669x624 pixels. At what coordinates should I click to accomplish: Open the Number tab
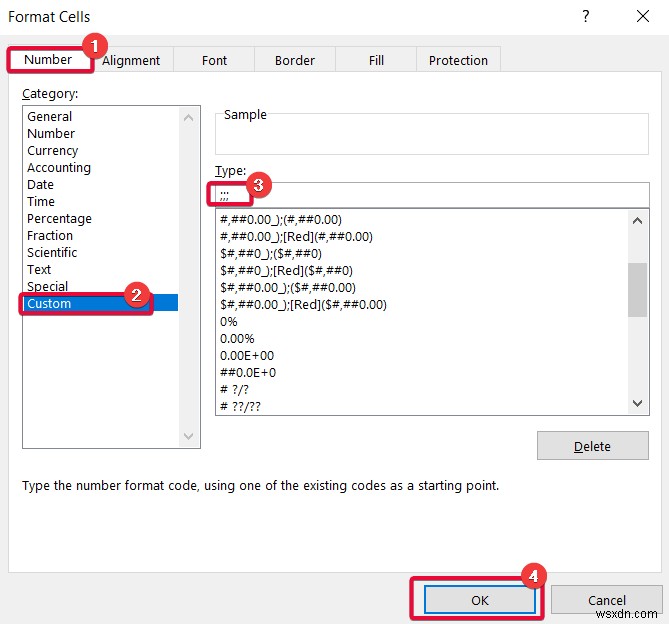(x=49, y=60)
